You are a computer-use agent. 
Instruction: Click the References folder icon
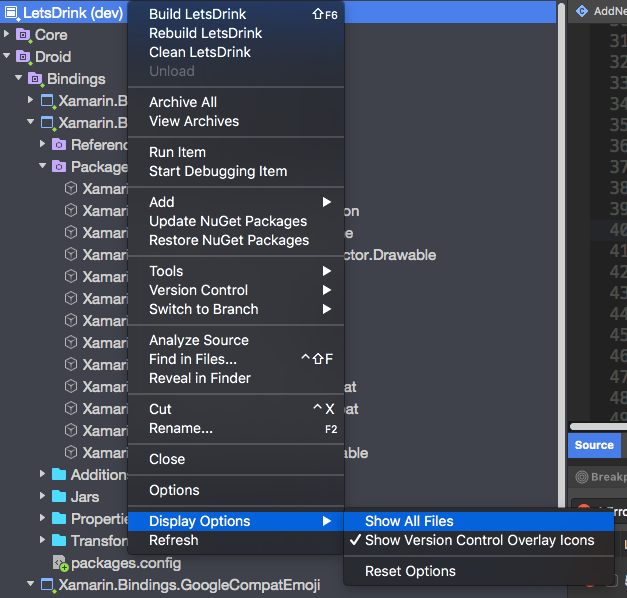(59, 145)
